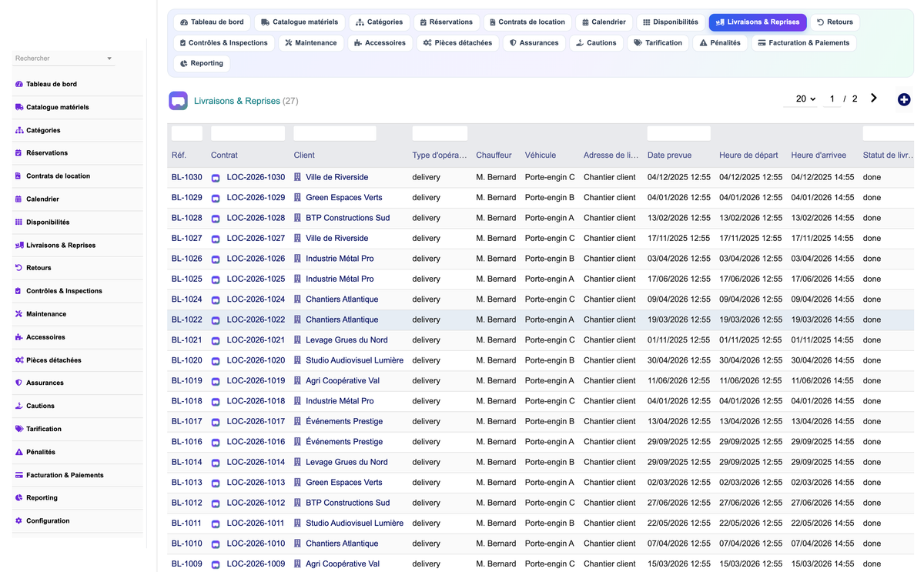The height and width of the screenshot is (572, 924).
Task: Click the blue plus icon to add a delivery
Action: click(904, 99)
